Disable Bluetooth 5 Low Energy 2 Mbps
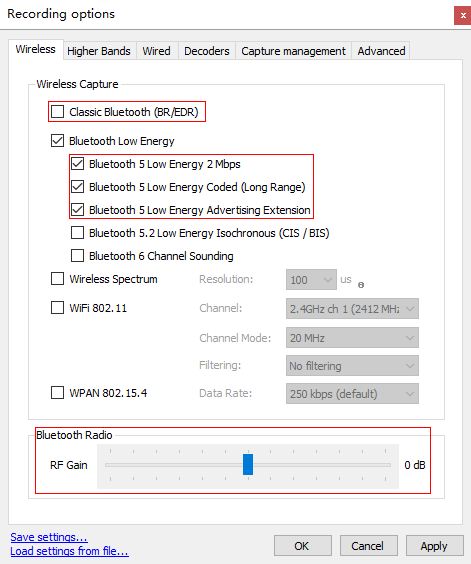This screenshot has height=564, width=471. [77, 164]
